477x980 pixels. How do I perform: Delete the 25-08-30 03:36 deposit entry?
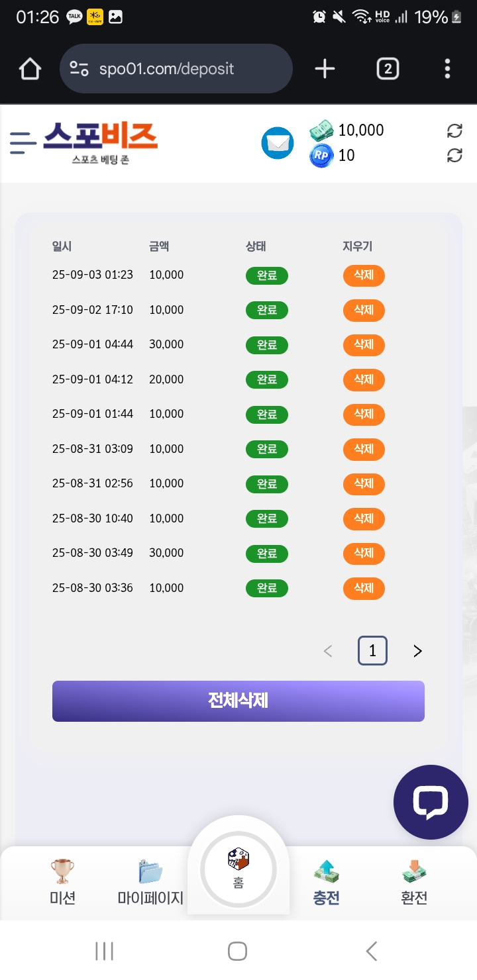coord(364,588)
